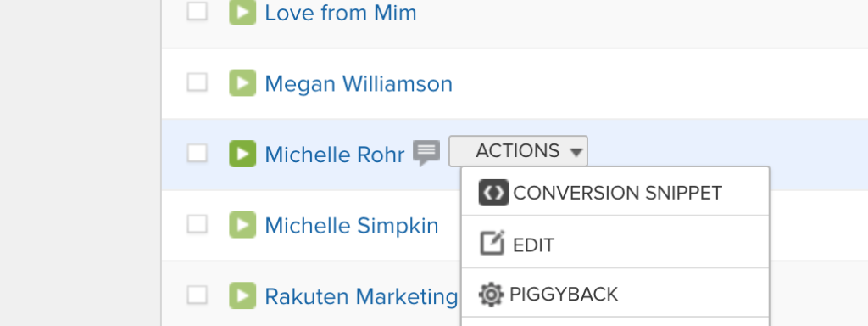Select the Megan Williamson row checkbox

point(197,82)
